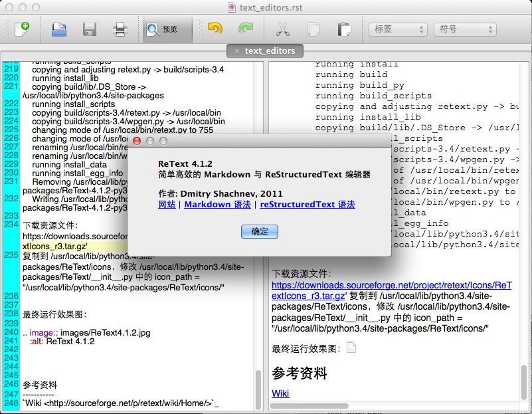This screenshot has height=414, width=532.
Task: Cut selection with the scissors icon
Action: 283,29
